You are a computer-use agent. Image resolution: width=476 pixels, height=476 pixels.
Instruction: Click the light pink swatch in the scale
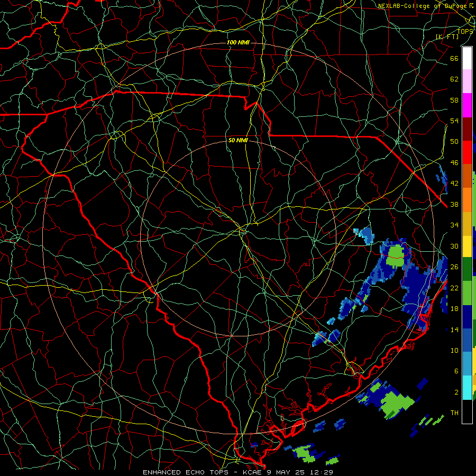(x=467, y=81)
